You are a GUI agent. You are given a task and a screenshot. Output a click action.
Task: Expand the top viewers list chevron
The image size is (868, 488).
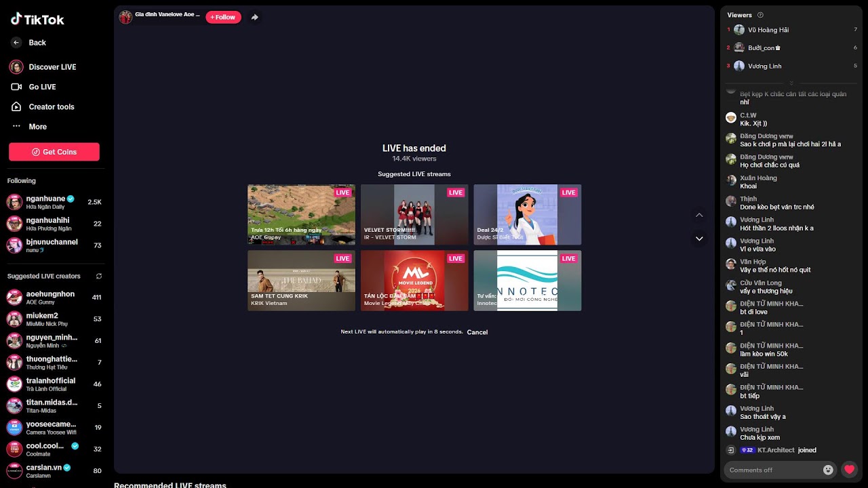click(791, 83)
